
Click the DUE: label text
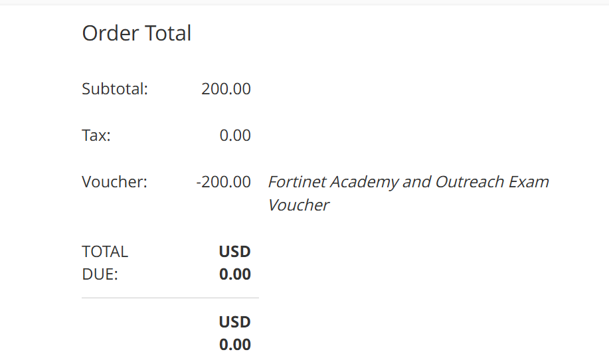pyautogui.click(x=100, y=274)
